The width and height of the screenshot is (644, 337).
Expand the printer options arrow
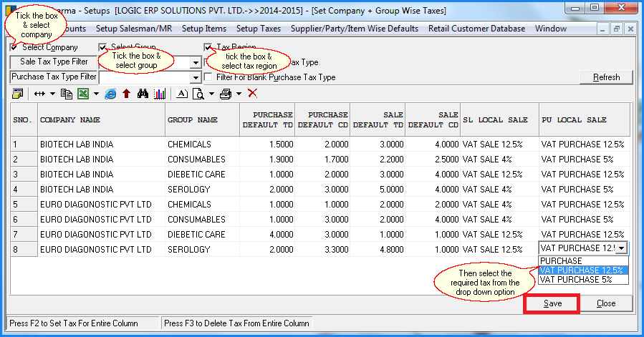[x=239, y=94]
